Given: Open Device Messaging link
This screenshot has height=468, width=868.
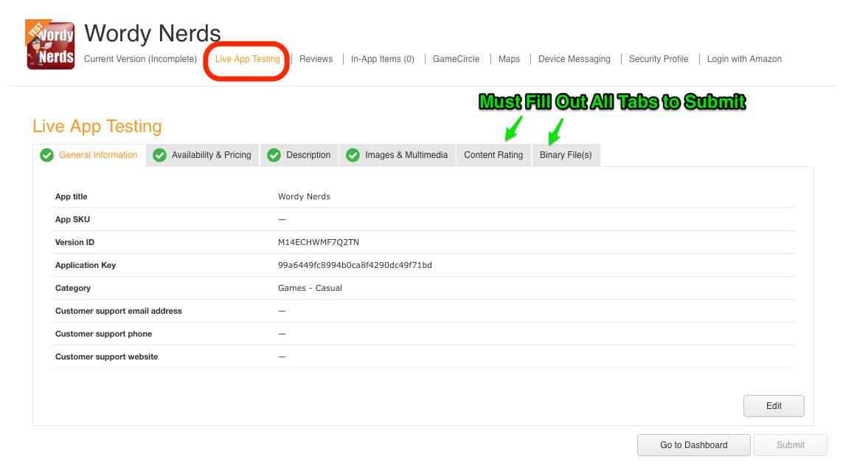Looking at the screenshot, I should coord(574,59).
